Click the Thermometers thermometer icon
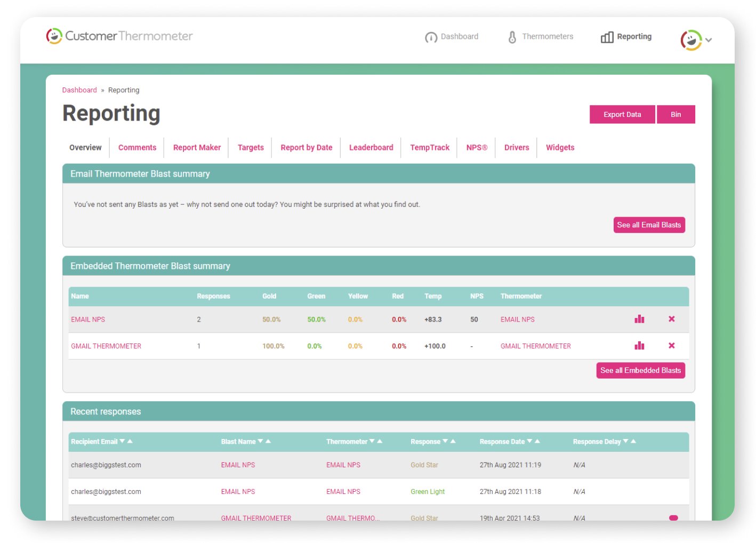This screenshot has width=756, height=543. coord(512,37)
